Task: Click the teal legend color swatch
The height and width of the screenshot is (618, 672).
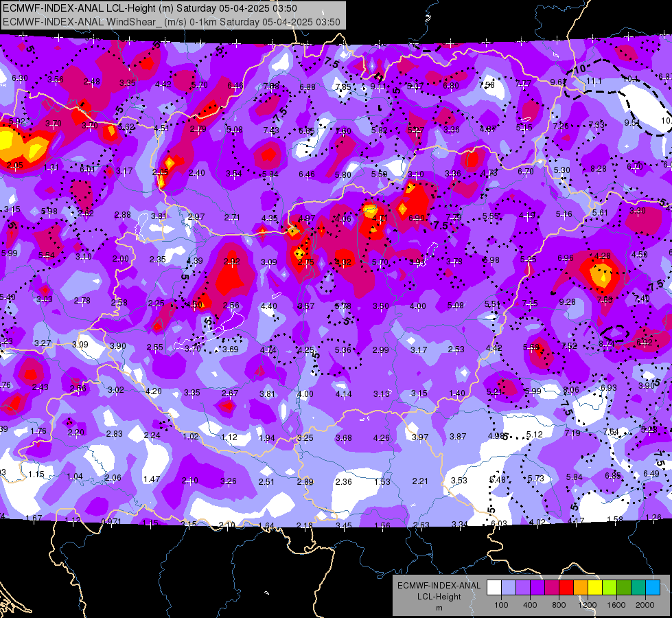Action: pos(638,588)
